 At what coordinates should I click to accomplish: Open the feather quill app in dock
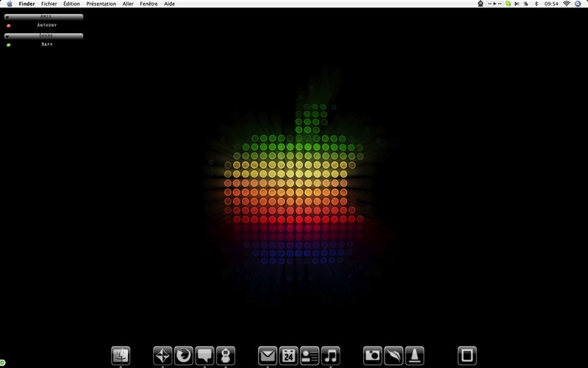pos(394,355)
